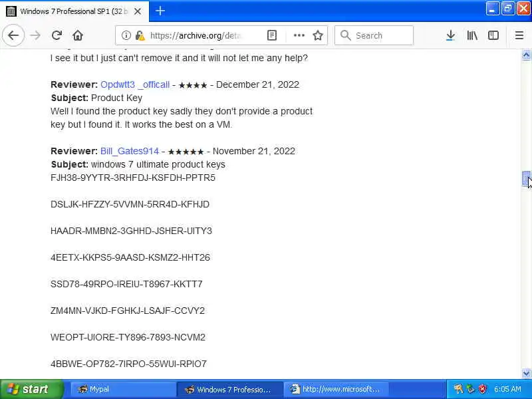Switch to Mypal taskbar button
532x399 pixels.
point(122,389)
